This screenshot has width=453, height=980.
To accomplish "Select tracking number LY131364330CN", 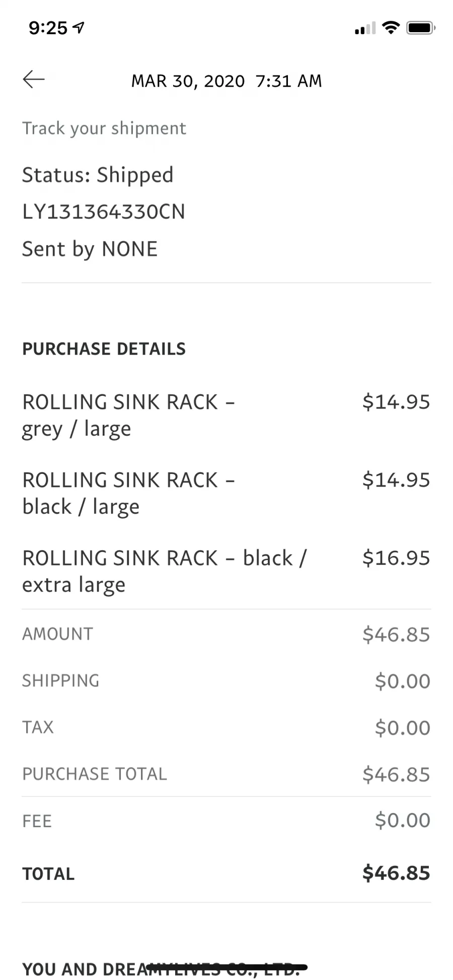I will click(x=104, y=211).
